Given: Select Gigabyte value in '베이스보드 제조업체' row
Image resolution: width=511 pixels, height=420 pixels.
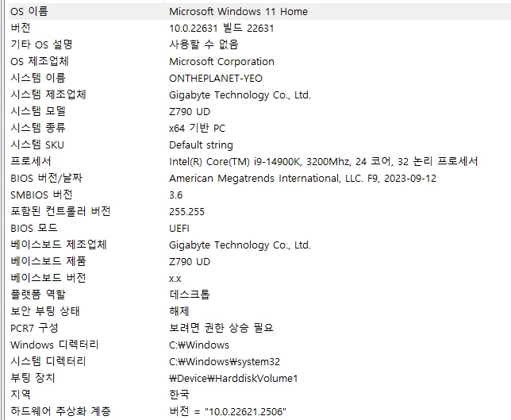Looking at the screenshot, I should coord(240,245).
